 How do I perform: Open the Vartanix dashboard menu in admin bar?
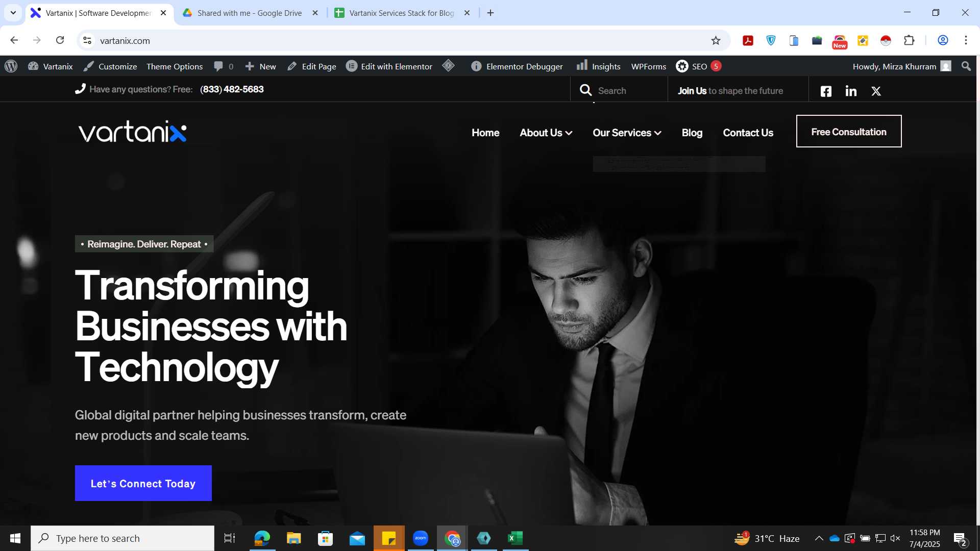(x=50, y=66)
